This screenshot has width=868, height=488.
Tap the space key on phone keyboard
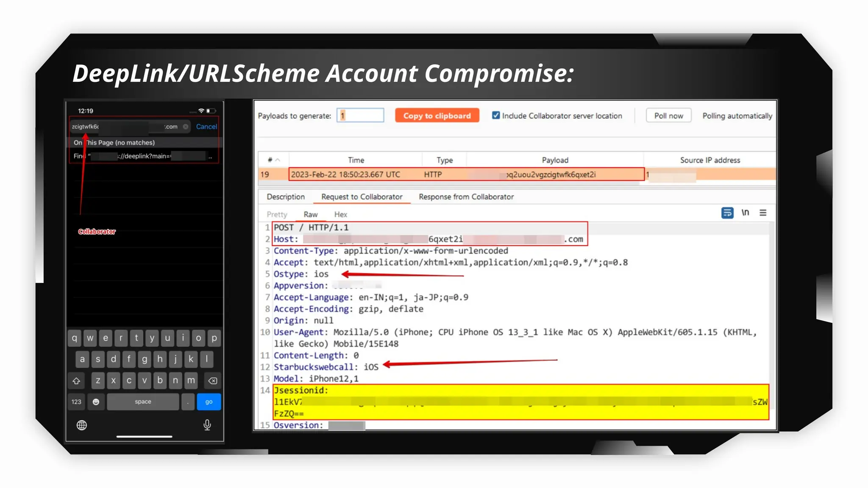tap(143, 402)
